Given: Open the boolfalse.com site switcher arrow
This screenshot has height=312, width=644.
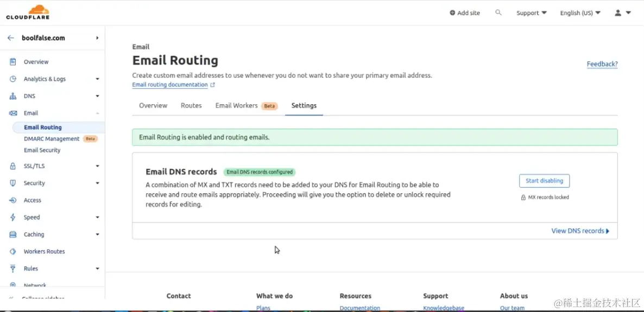Looking at the screenshot, I should 97,38.
